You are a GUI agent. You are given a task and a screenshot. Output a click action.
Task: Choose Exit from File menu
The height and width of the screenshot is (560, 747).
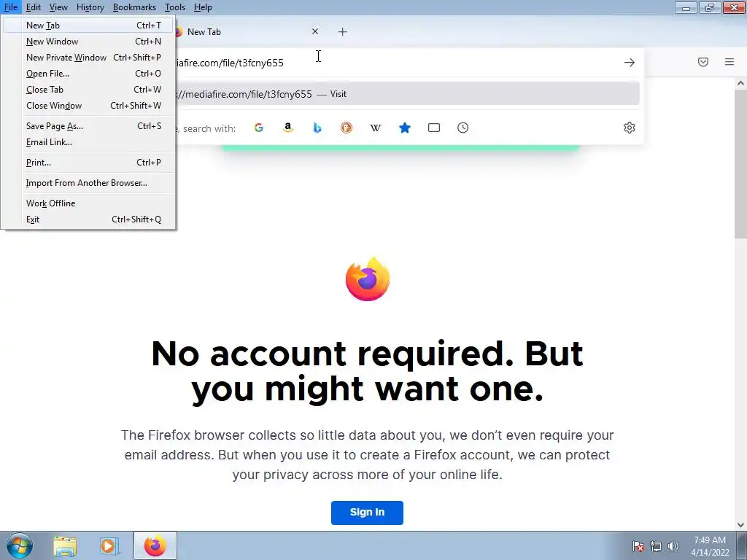[88, 219]
